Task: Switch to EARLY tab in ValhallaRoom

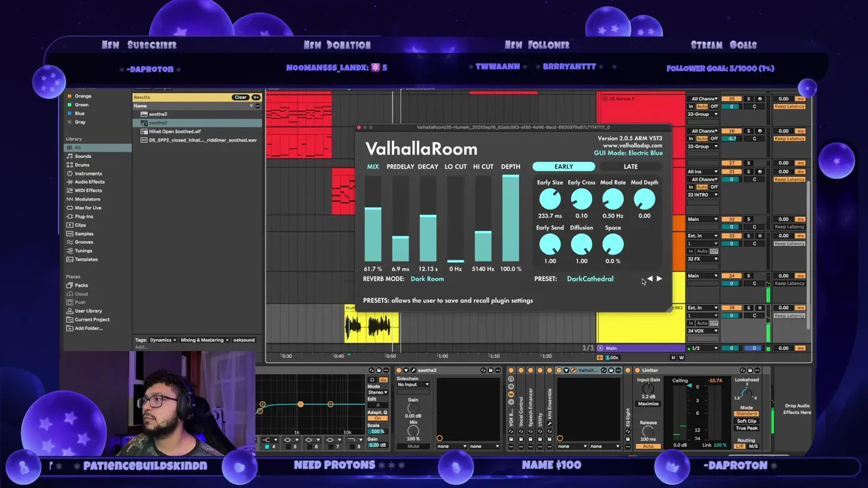Action: coord(564,166)
